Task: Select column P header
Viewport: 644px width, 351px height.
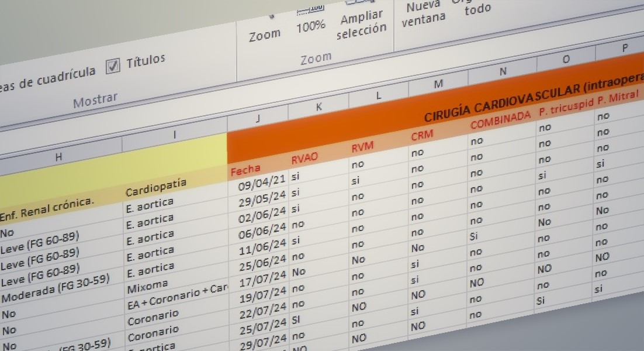Action: (625, 48)
